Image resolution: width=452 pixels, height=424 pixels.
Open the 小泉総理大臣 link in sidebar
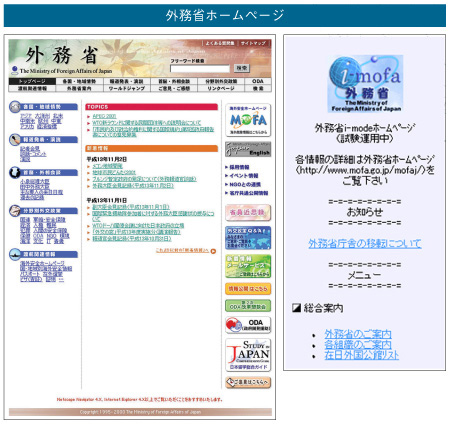pyautogui.click(x=34, y=181)
